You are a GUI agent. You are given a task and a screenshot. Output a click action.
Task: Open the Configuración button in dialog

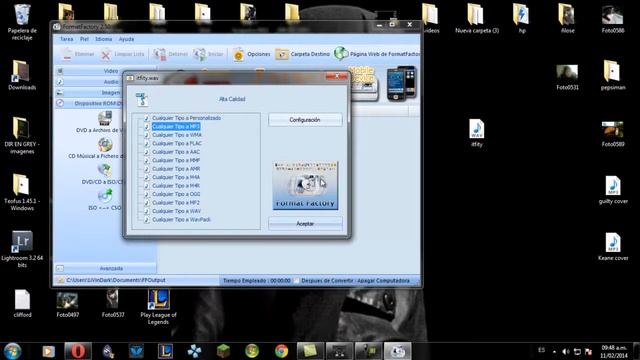coord(305,120)
